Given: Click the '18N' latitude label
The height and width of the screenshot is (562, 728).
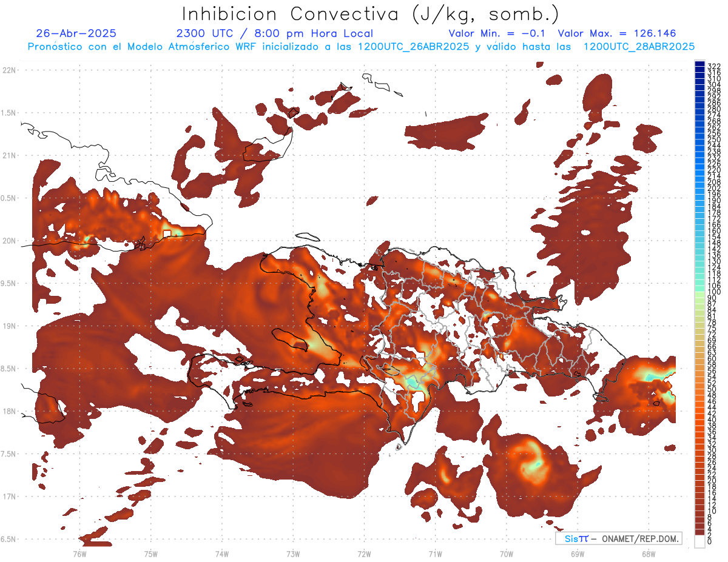Looking at the screenshot, I should point(8,411).
